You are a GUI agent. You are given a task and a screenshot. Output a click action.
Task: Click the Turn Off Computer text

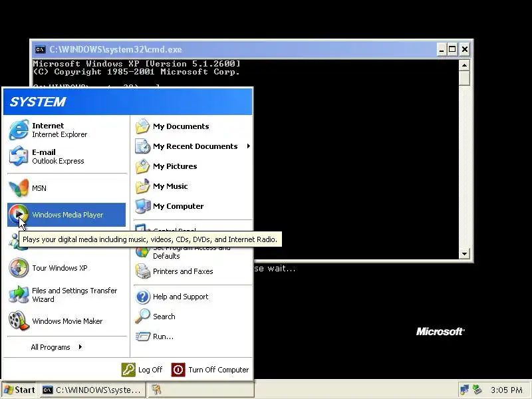219,370
